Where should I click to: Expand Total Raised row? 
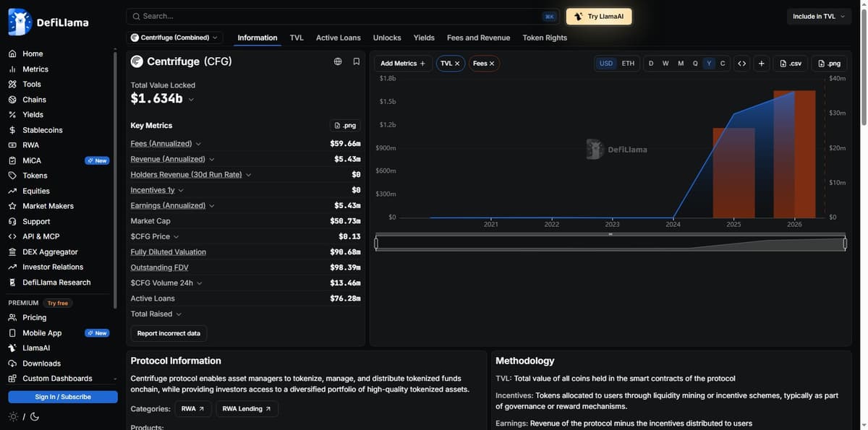point(178,314)
